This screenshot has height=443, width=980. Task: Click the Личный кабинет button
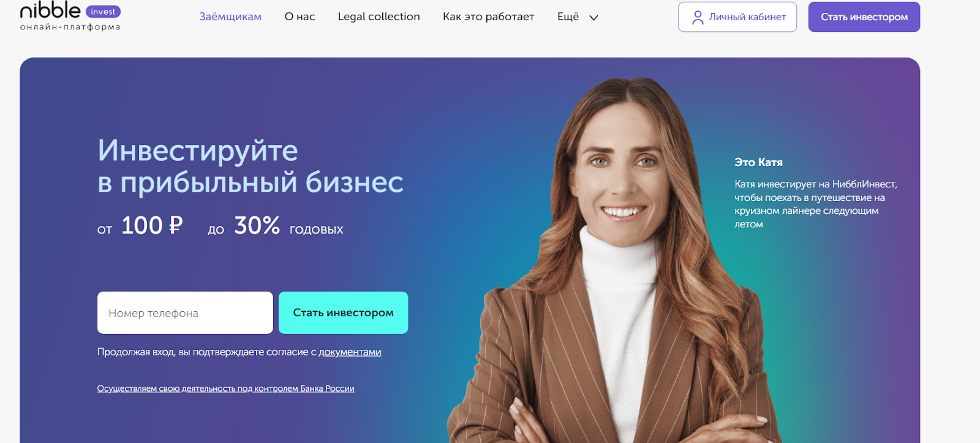737,17
